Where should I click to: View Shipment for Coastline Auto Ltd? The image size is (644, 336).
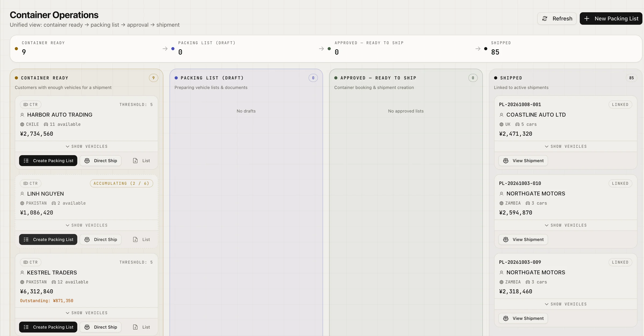(x=523, y=160)
